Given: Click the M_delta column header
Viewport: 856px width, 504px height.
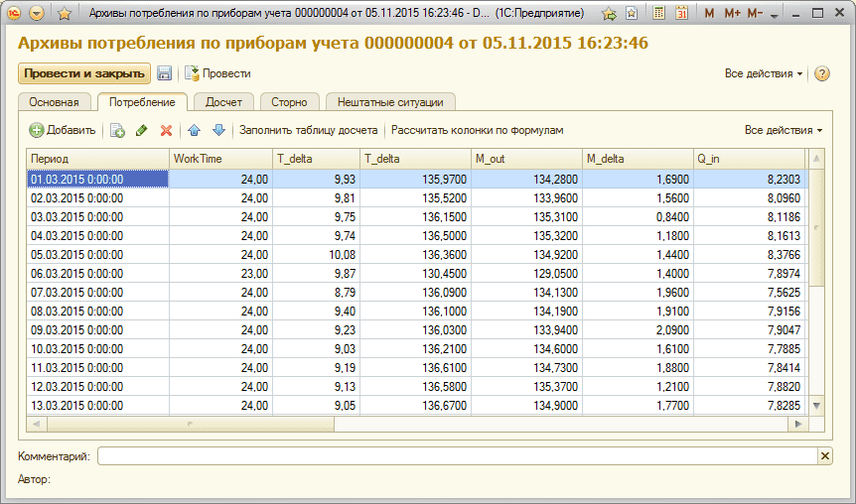Looking at the screenshot, I should click(638, 159).
